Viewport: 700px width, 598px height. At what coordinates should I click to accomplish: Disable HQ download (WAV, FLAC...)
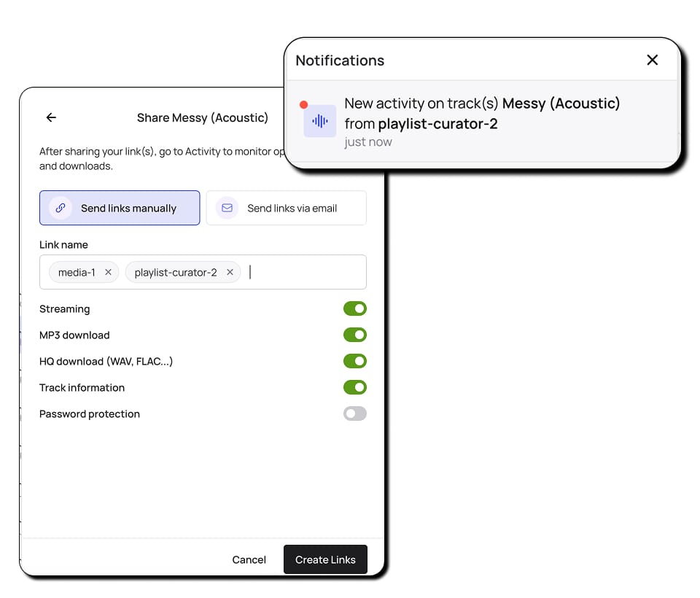click(355, 361)
